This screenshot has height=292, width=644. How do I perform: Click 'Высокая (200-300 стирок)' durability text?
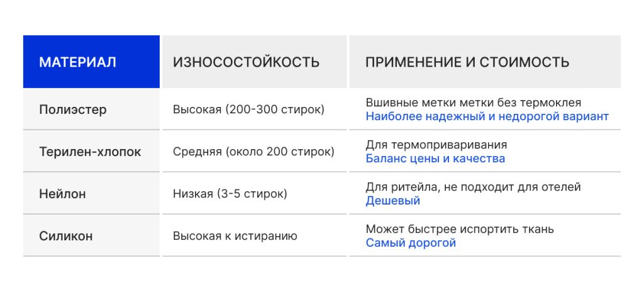pyautogui.click(x=248, y=109)
